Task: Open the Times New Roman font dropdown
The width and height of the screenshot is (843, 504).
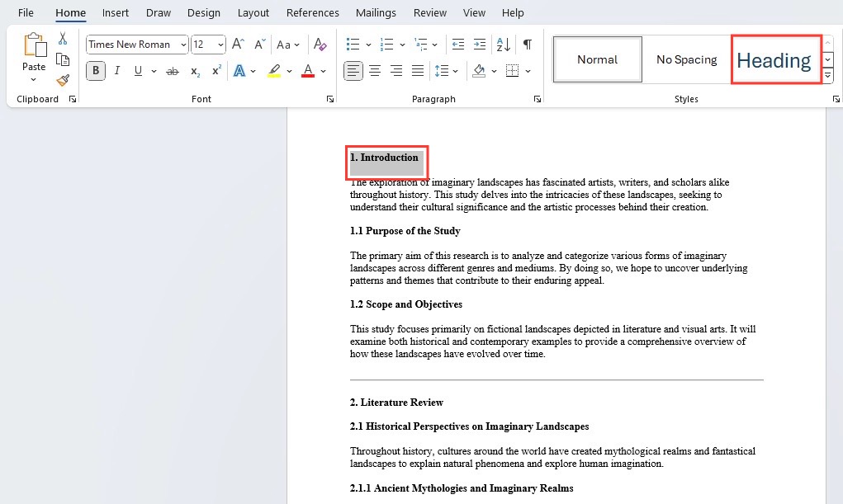Action: [184, 45]
